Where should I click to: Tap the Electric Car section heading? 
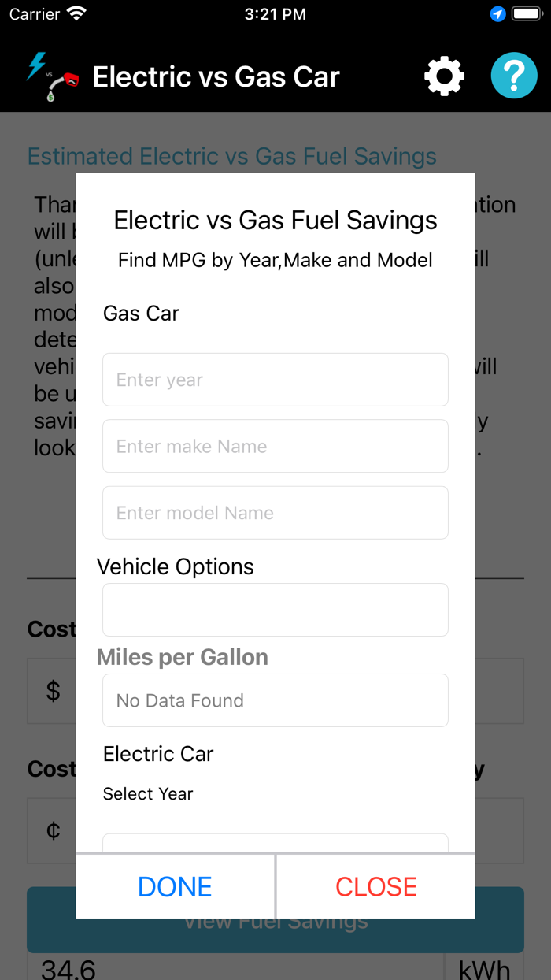[x=157, y=753]
